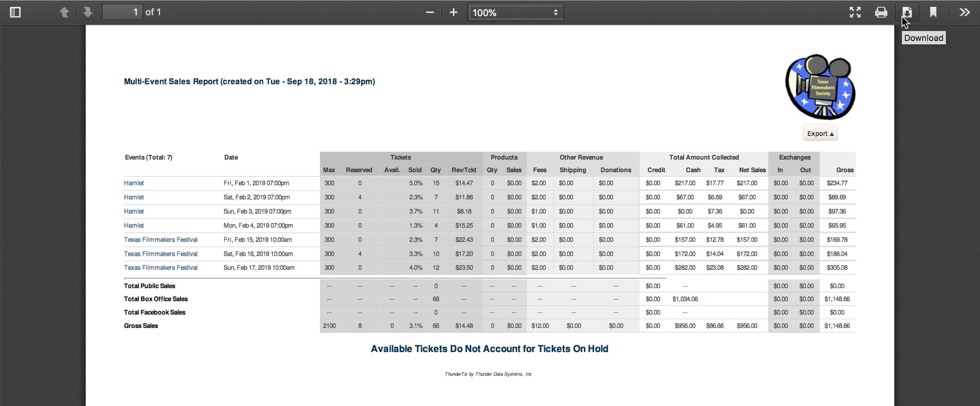Click the page number input field
The image size is (980, 406).
122,12
